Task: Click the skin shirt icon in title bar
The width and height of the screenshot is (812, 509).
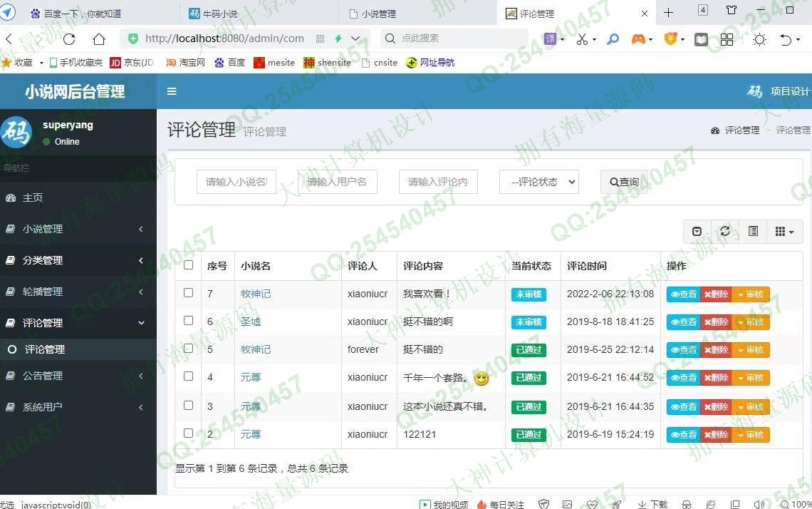Action: 732,10
